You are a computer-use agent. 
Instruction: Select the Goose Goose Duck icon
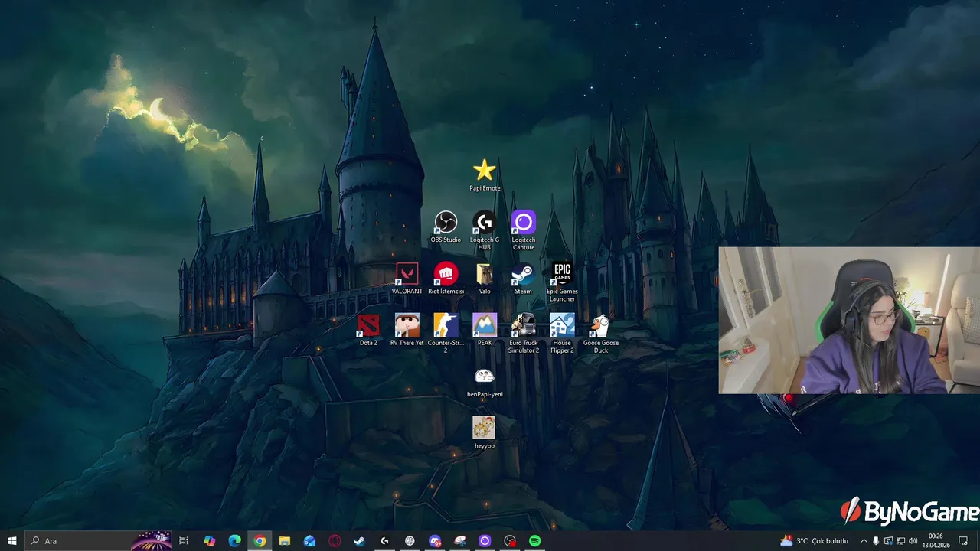601,333
